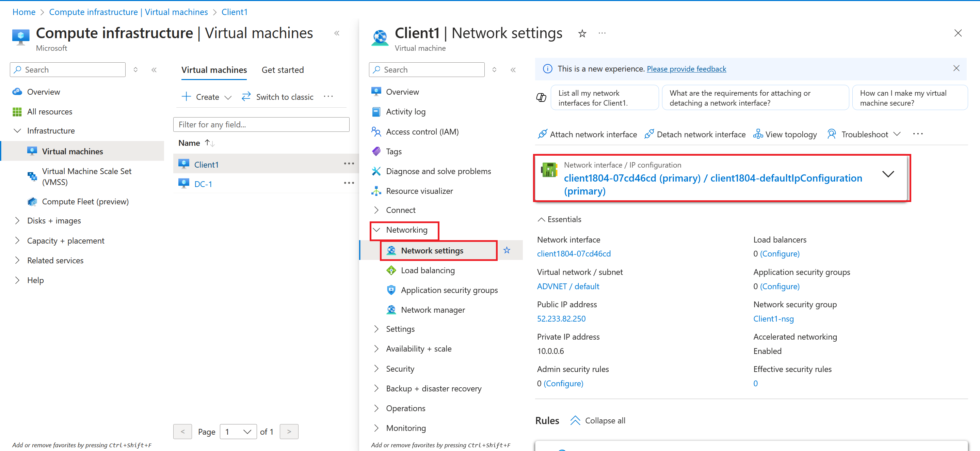Screen dimensions: 980x451
Task: Open more toolbar commands after Troubleshoot
Action: pyautogui.click(x=918, y=134)
